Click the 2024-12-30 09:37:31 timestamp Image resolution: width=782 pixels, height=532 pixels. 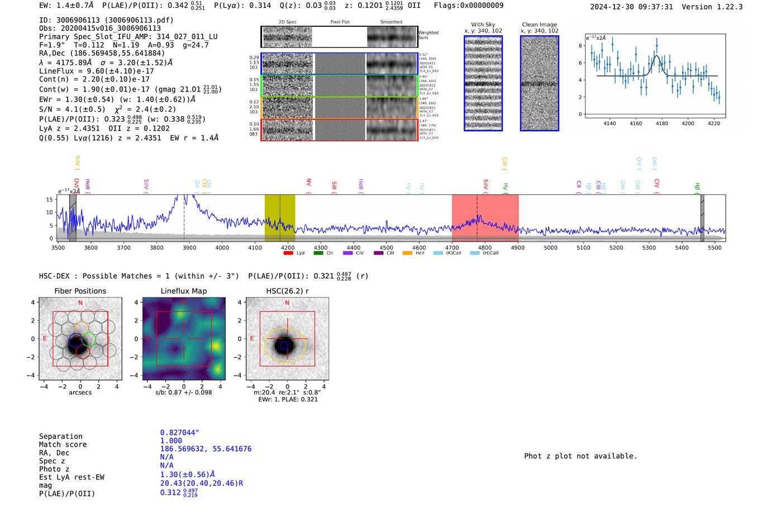pos(631,7)
